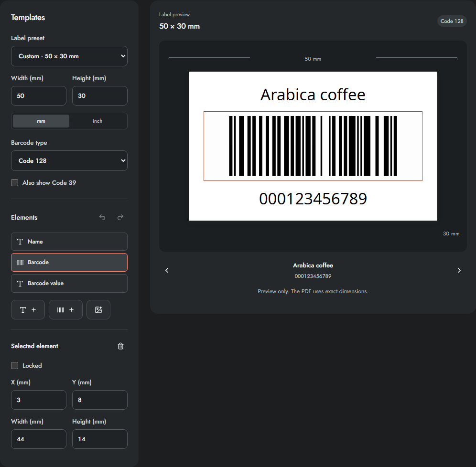
Task: Click the label Width (mm) field showing 50
Action: (x=39, y=96)
